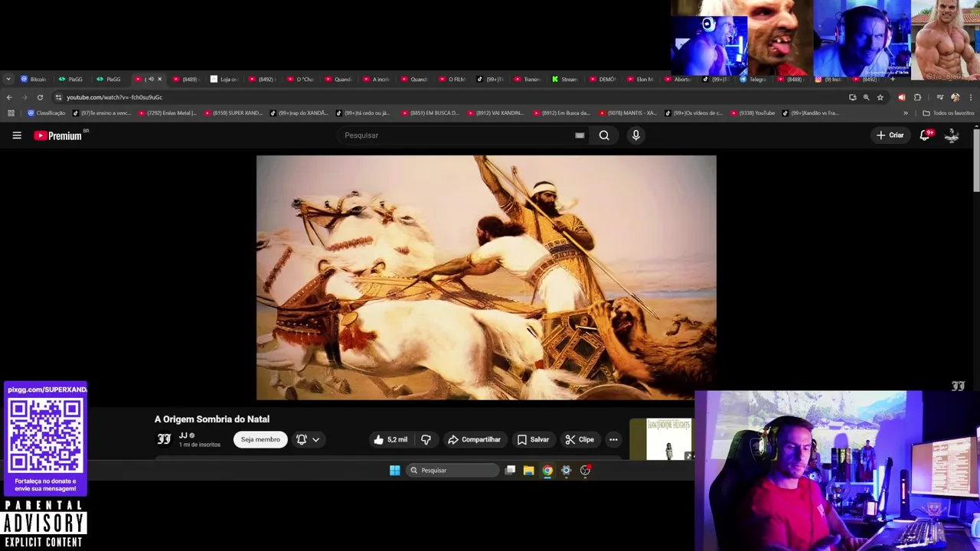Open Windows Start button
This screenshot has width=980, height=551.
click(x=394, y=471)
